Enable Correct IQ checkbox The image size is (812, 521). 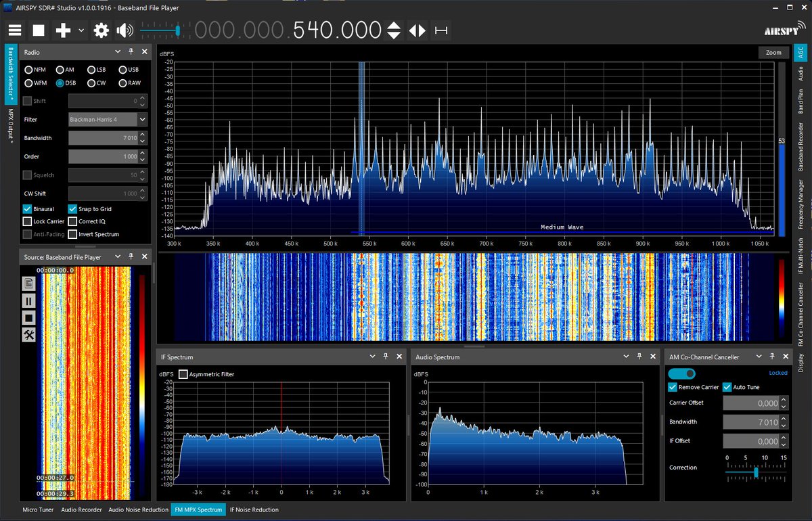[87, 221]
